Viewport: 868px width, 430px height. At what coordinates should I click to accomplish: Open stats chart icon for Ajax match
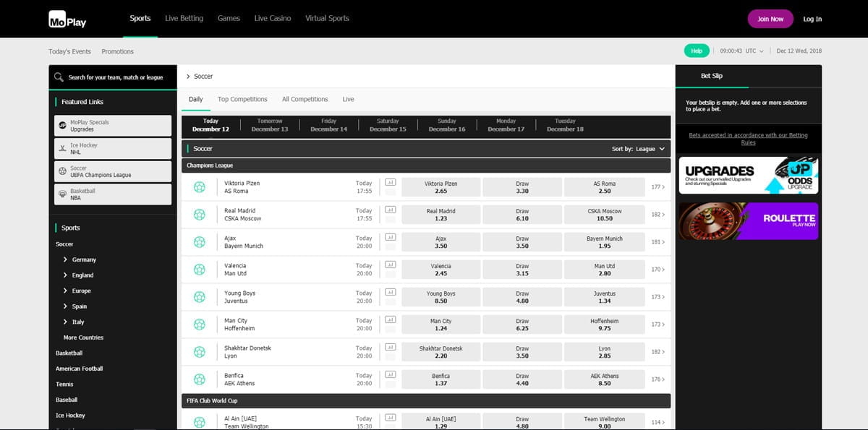click(x=391, y=237)
